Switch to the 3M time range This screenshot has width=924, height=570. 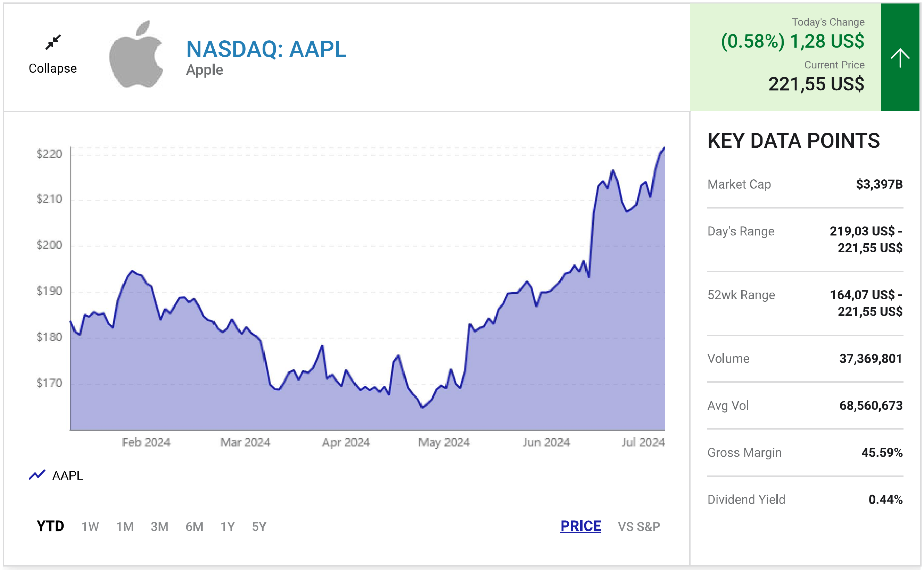click(x=159, y=526)
